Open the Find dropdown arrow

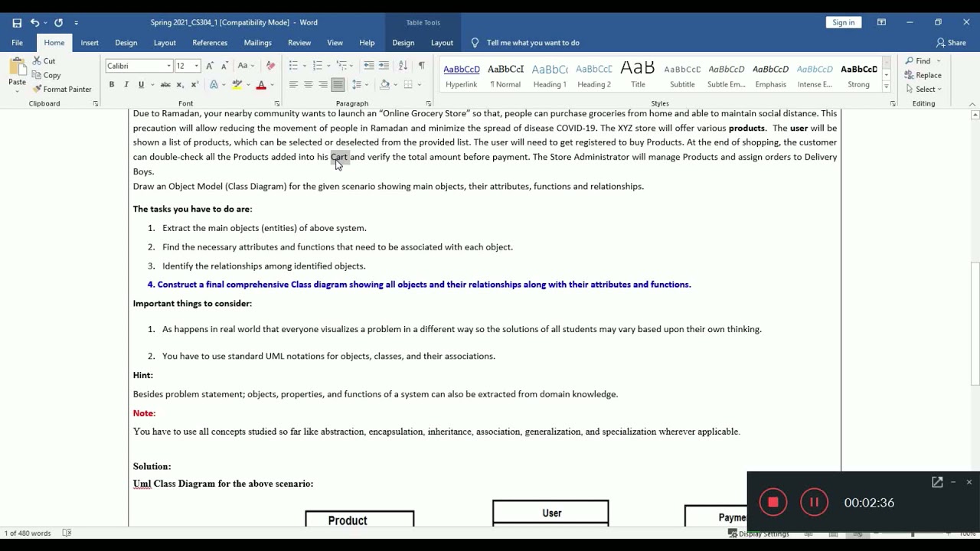(x=939, y=61)
